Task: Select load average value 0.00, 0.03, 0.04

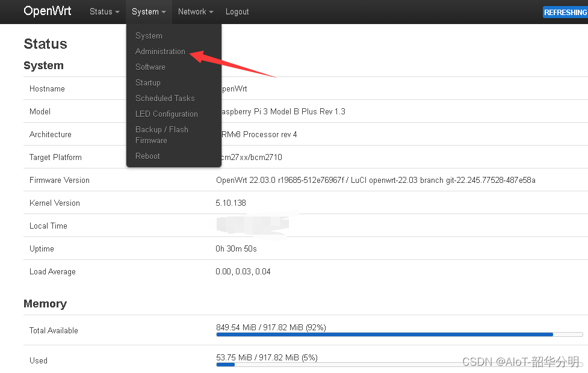Action: [243, 272]
